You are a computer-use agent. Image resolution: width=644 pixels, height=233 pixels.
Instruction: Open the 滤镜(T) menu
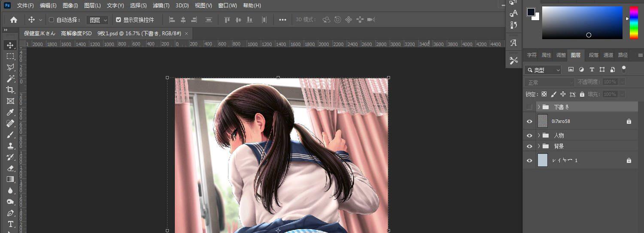point(161,6)
